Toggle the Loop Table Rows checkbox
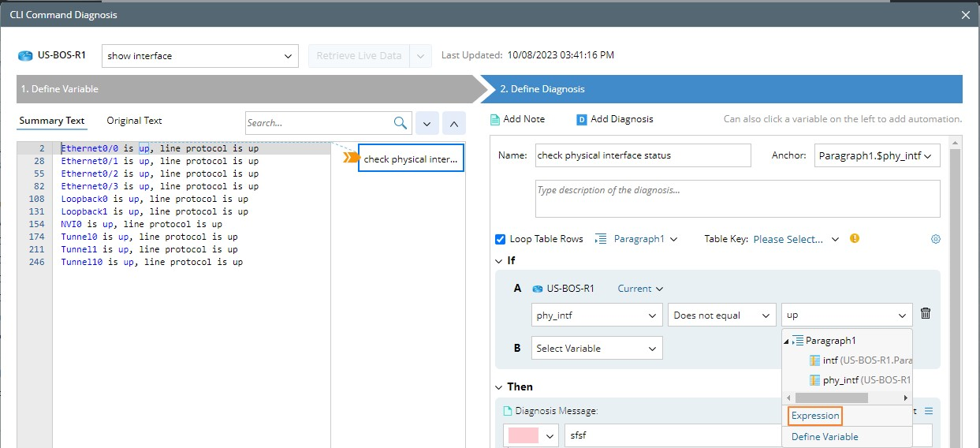 (500, 239)
